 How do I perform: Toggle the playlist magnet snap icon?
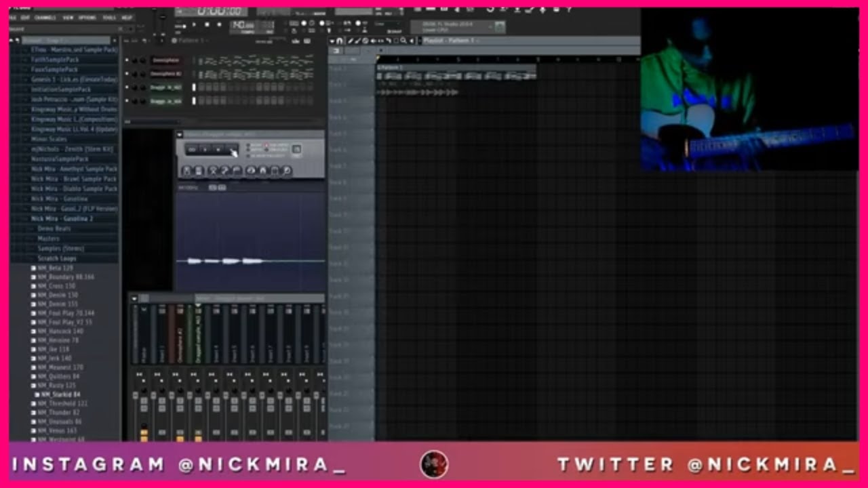(340, 41)
